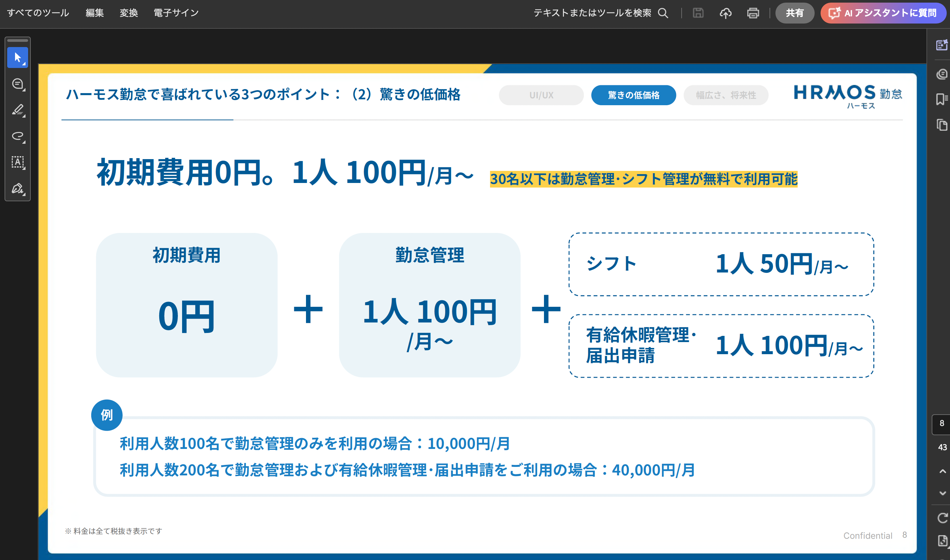This screenshot has width=950, height=560.
Task: Go to next page with down chevron
Action: (x=942, y=493)
